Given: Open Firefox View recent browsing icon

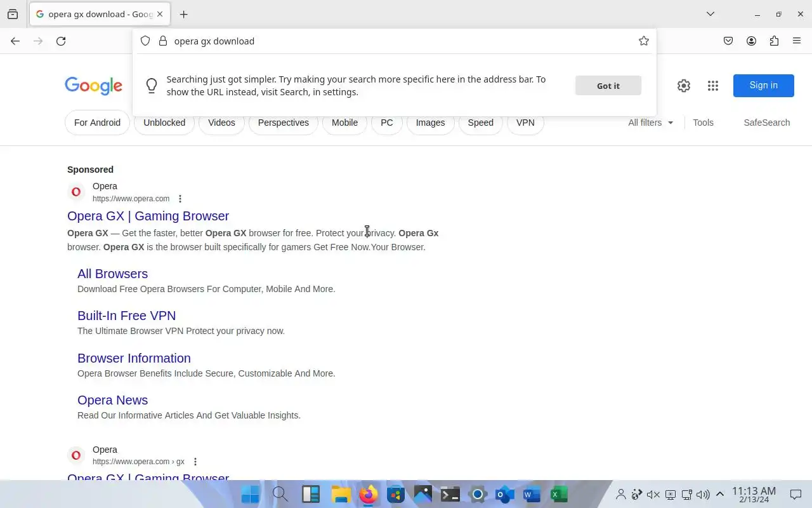Looking at the screenshot, I should (13, 14).
